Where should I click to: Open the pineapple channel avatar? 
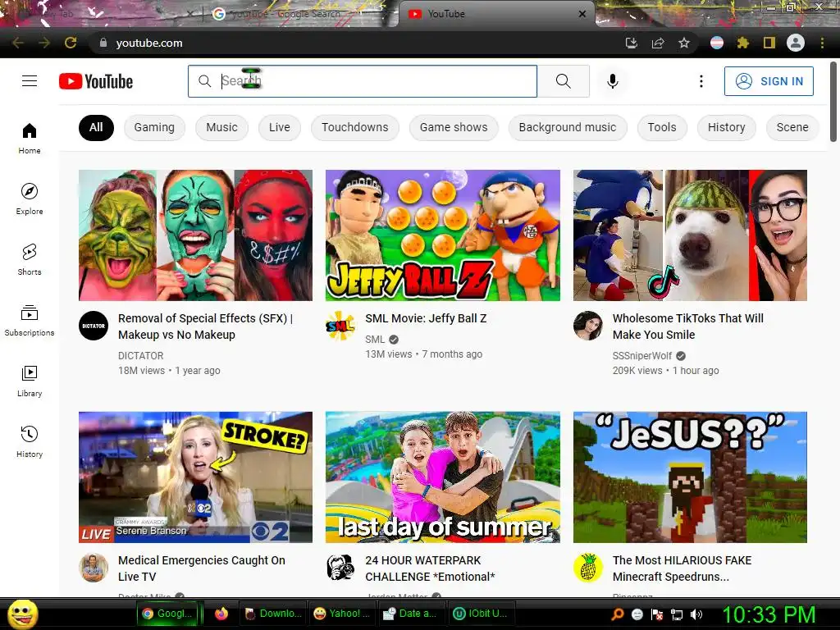click(587, 568)
